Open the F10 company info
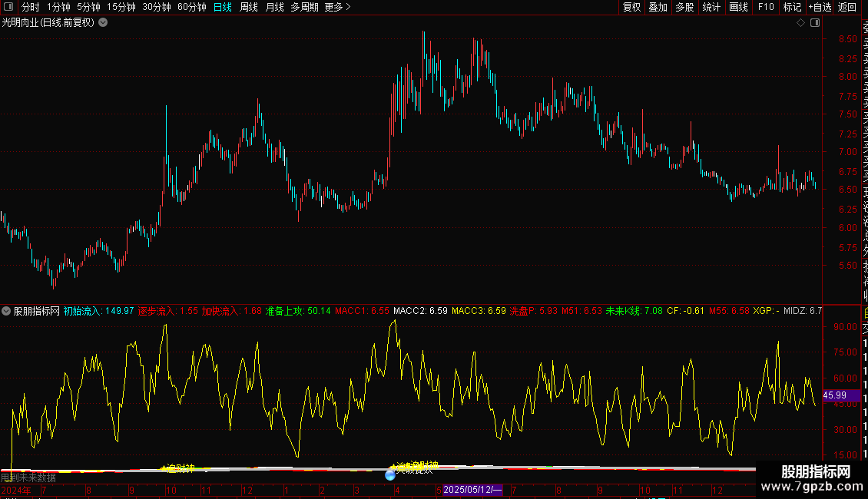 pos(766,7)
